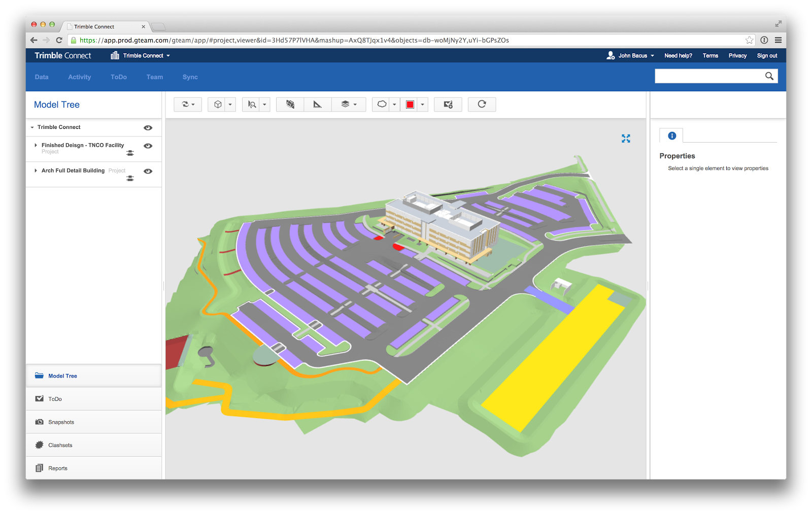
Task: Open the markup color dropdown arrow
Action: 422,105
